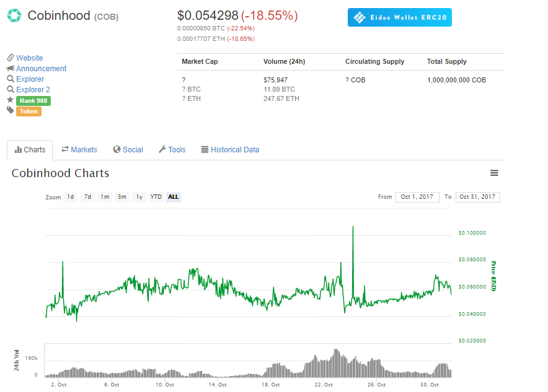The height and width of the screenshot is (392, 548).
Task: Click the chain link icon beside Website
Action: (x=11, y=58)
